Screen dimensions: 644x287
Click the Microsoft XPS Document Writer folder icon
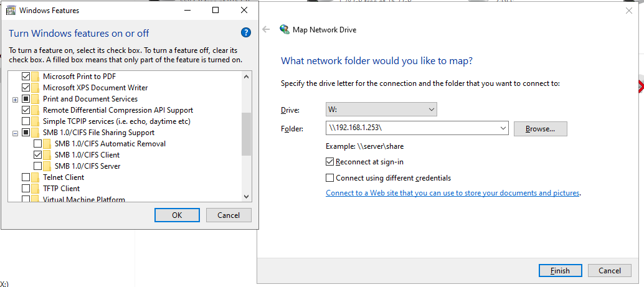point(36,88)
